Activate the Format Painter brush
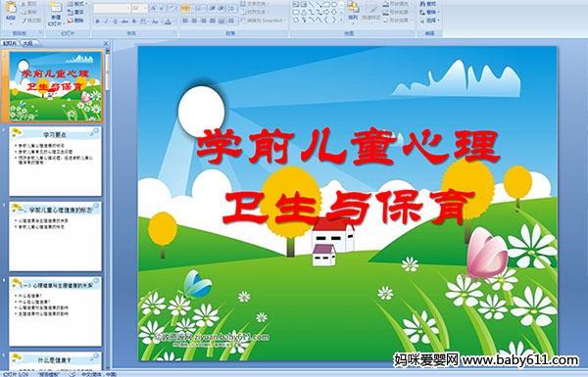Image resolution: width=588 pixels, height=377 pixels. point(24,21)
